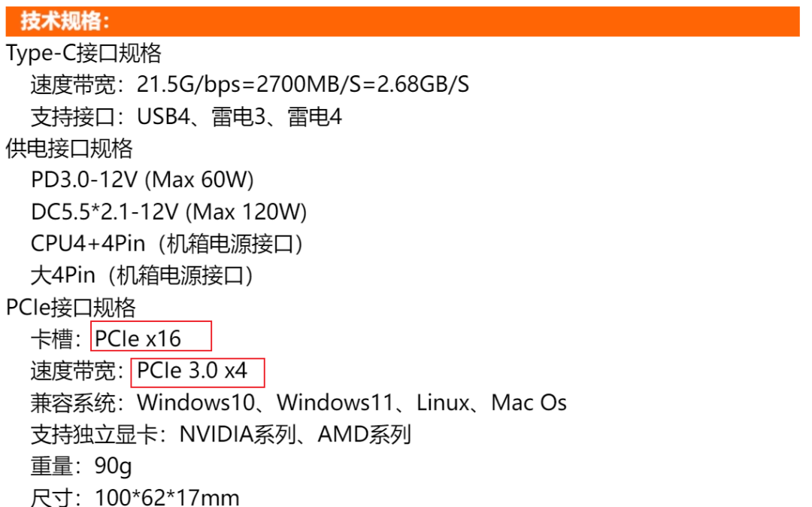Click the PD3.0-12V (Max 60W) line
This screenshot has width=812, height=507.
pyautogui.click(x=142, y=181)
